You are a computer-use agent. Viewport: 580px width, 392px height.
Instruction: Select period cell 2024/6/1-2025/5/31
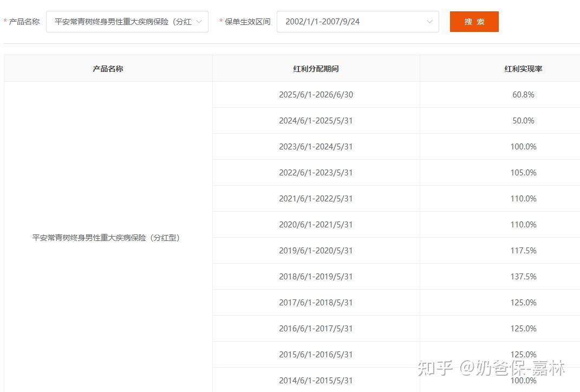click(316, 121)
